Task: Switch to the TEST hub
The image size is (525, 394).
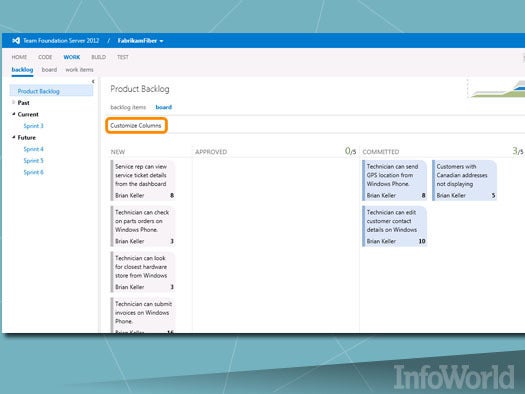Action: pyautogui.click(x=123, y=57)
